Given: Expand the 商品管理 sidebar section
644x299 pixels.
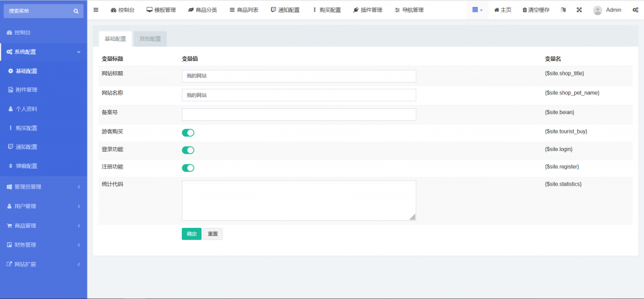Looking at the screenshot, I should 43,225.
